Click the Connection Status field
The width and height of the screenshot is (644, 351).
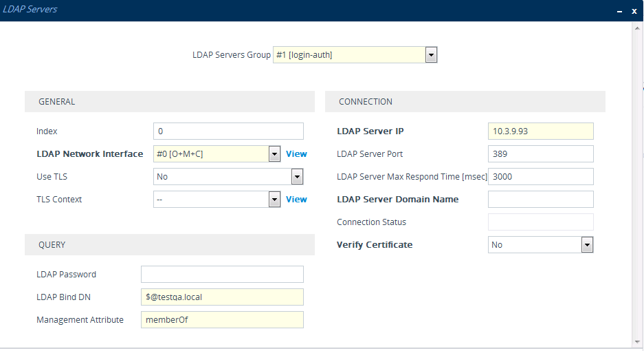(x=540, y=222)
